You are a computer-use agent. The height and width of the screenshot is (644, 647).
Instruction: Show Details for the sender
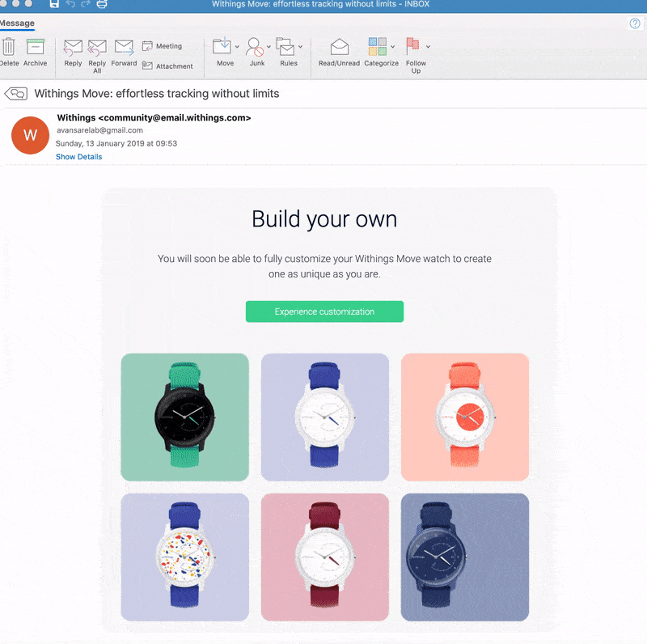(x=78, y=156)
